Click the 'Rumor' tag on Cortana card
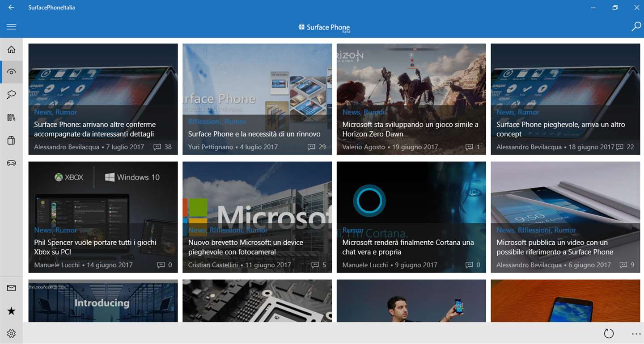This screenshot has width=644, height=344. point(353,230)
